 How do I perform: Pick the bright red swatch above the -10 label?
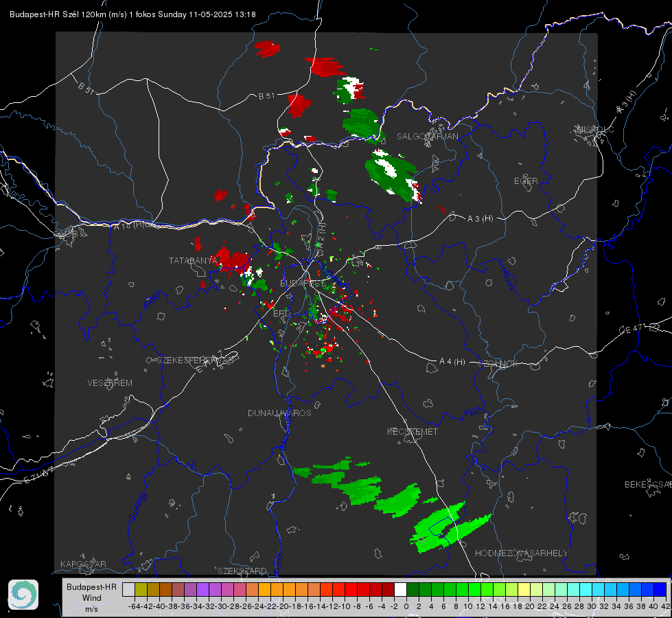click(x=351, y=590)
